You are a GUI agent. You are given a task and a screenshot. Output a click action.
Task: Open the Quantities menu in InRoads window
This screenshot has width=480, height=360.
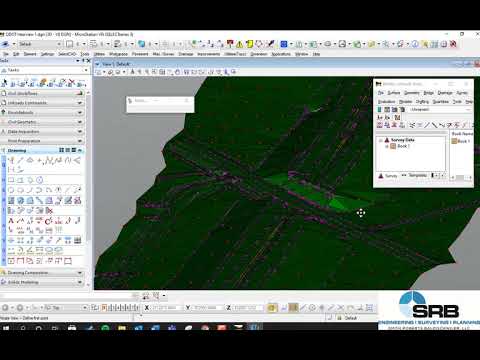tap(441, 101)
